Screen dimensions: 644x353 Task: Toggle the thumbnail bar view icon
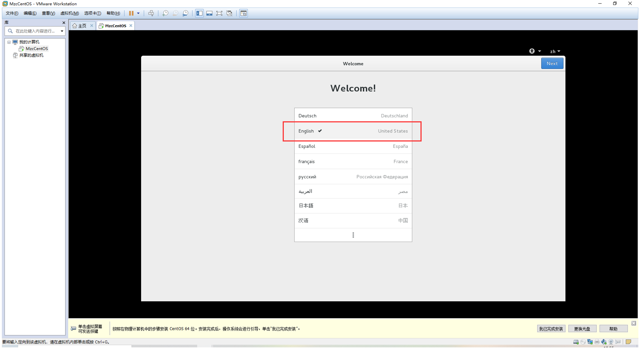tap(209, 13)
